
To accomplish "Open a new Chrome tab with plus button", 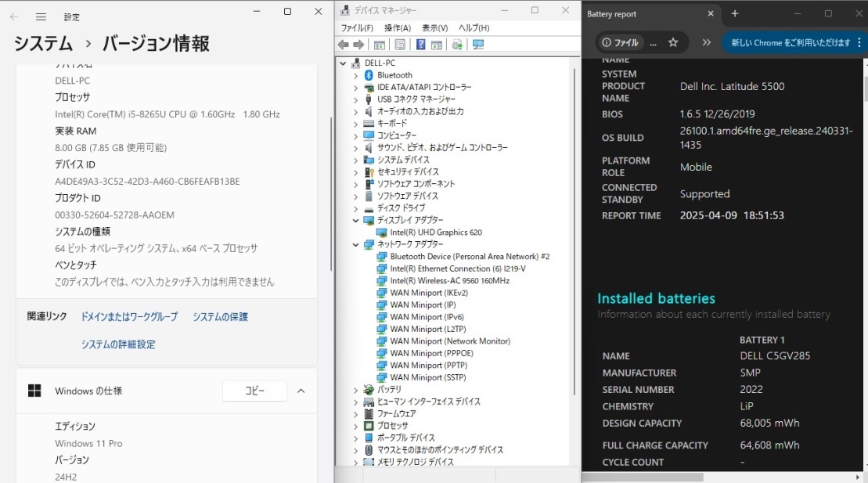I will click(x=735, y=14).
